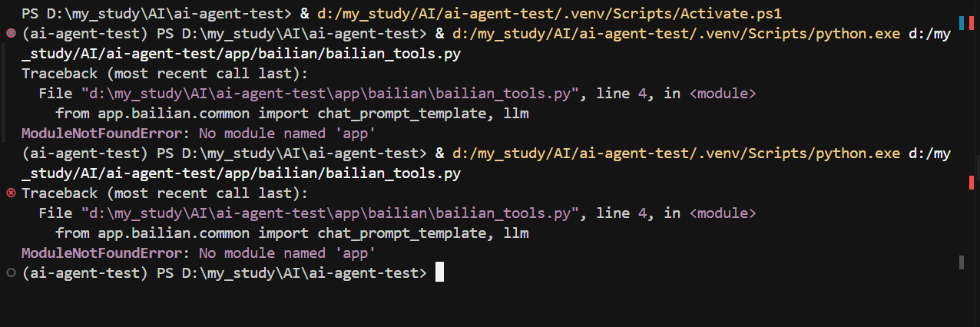Screen dimensions: 980x327
Task: Click the blue marker in the scrollbar ruler
Action: [961, 22]
